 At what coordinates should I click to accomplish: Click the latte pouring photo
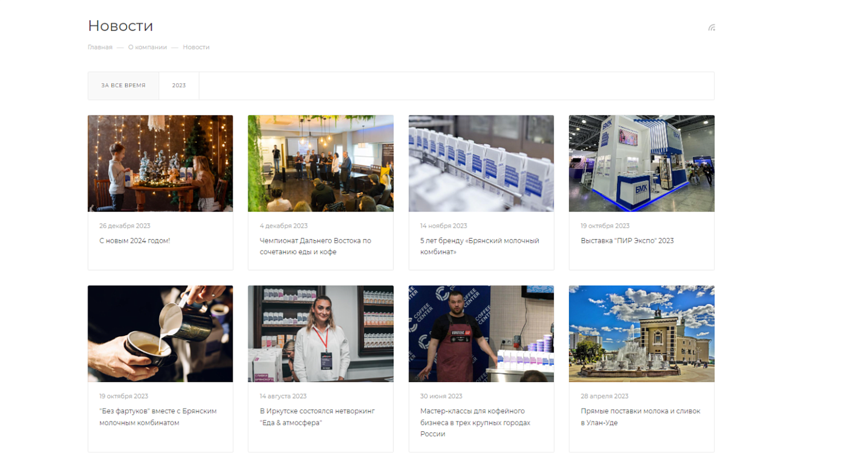160,333
